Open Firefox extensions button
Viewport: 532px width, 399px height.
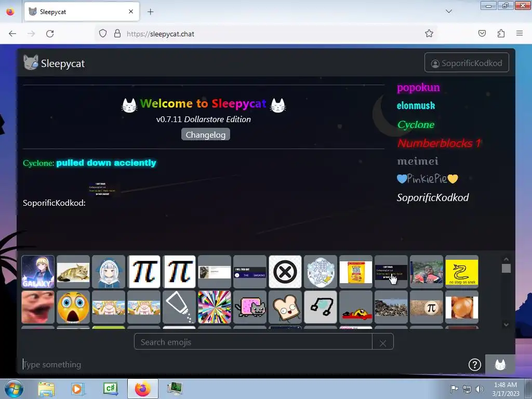click(x=501, y=33)
